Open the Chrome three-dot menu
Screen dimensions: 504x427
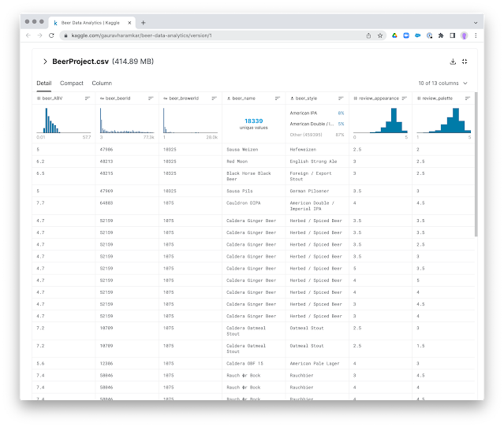point(476,35)
